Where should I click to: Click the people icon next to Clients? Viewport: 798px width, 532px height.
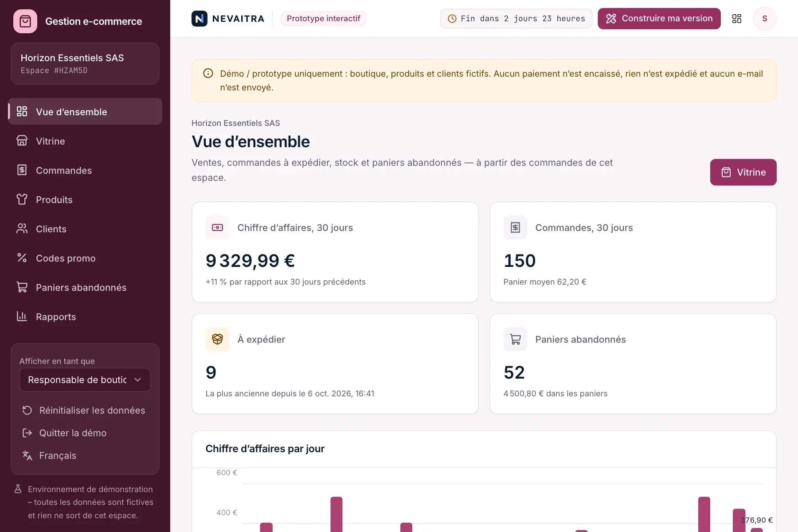coord(22,229)
